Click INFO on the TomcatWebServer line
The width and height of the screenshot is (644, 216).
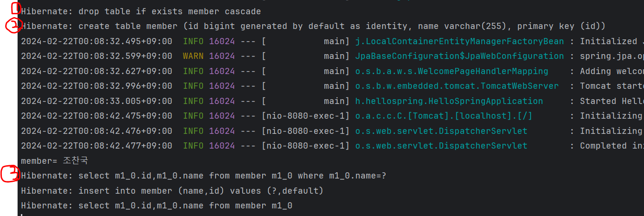tap(193, 86)
